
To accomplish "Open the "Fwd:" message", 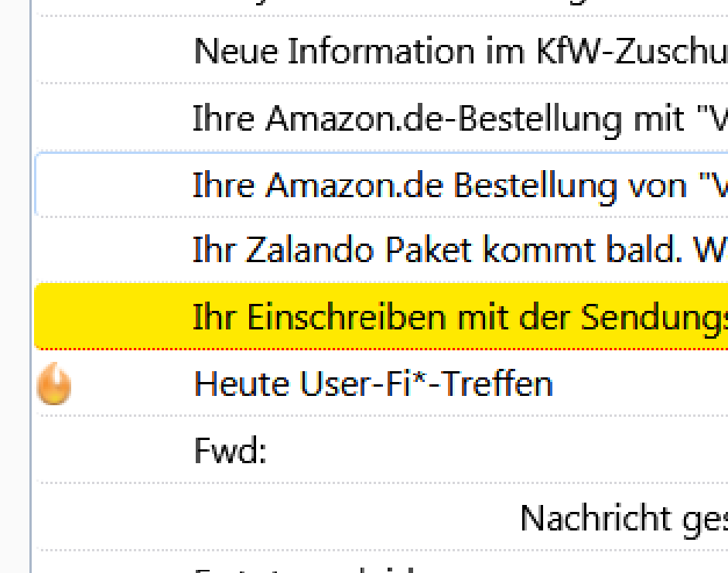I will tap(231, 451).
